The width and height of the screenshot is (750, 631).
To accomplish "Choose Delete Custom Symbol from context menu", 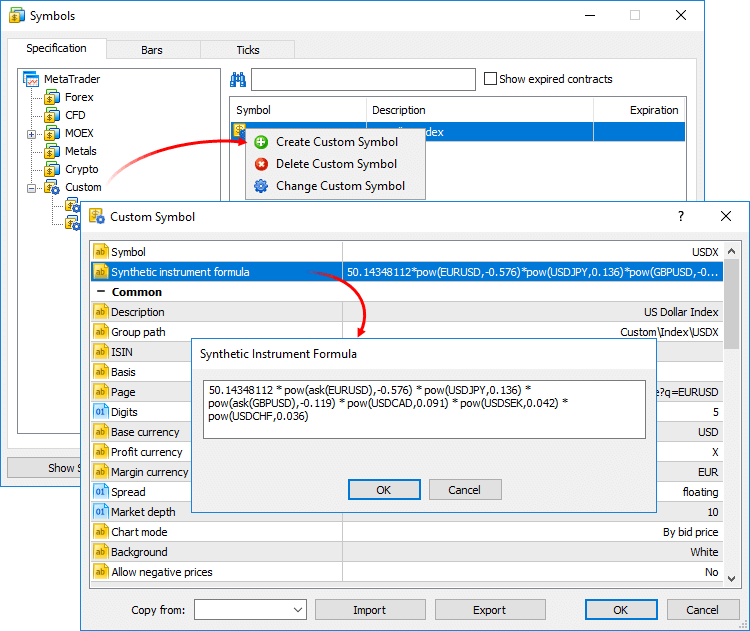I will click(x=335, y=164).
